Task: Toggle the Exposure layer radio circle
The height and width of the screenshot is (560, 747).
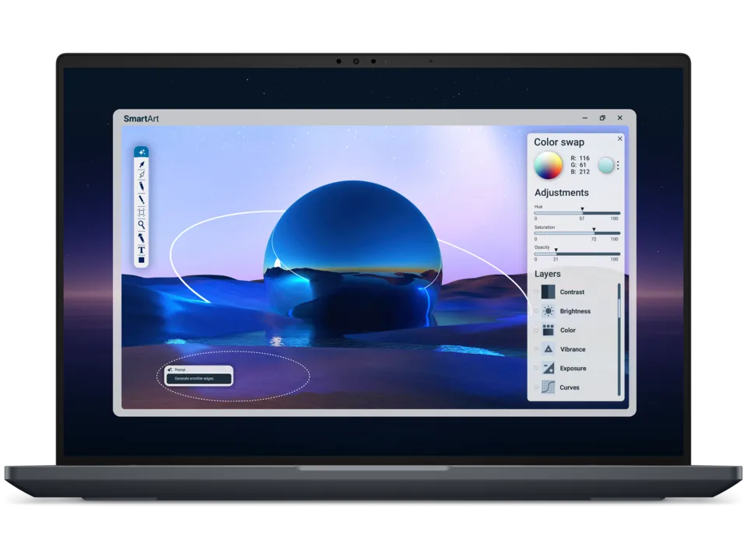Action: coord(536,368)
